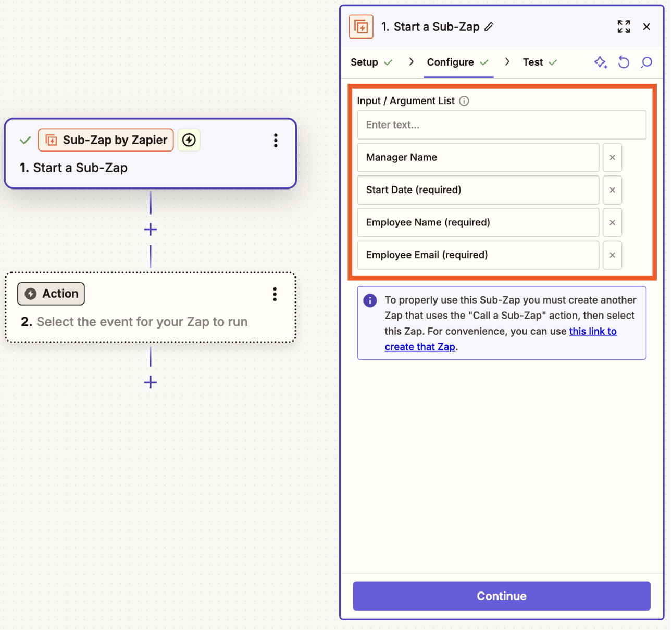Select 'Select the event for your Zap to run'
The image size is (672, 630).
click(142, 322)
